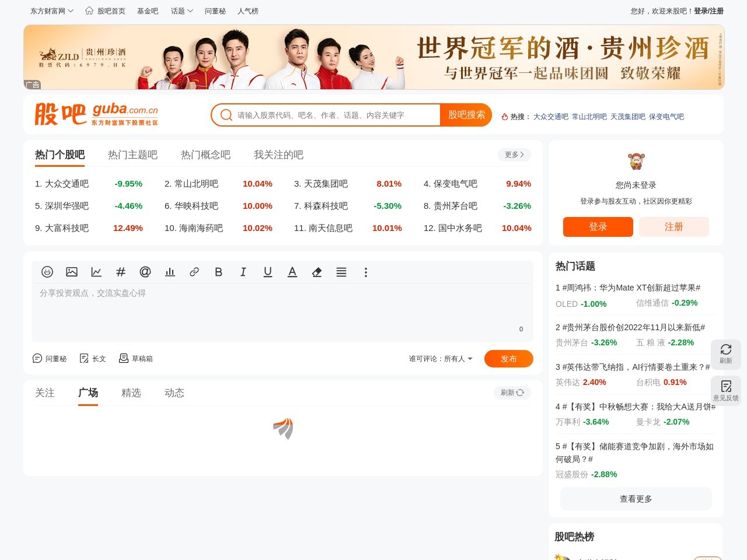This screenshot has height=560, width=747.
Task: Open the 谁可评论 所有人 dropdown
Action: (x=441, y=359)
